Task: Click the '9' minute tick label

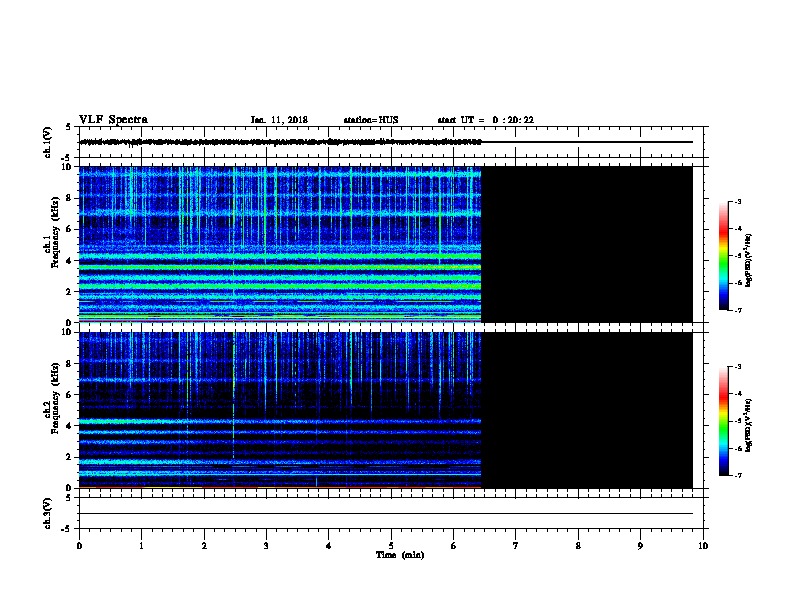Action: click(x=640, y=546)
